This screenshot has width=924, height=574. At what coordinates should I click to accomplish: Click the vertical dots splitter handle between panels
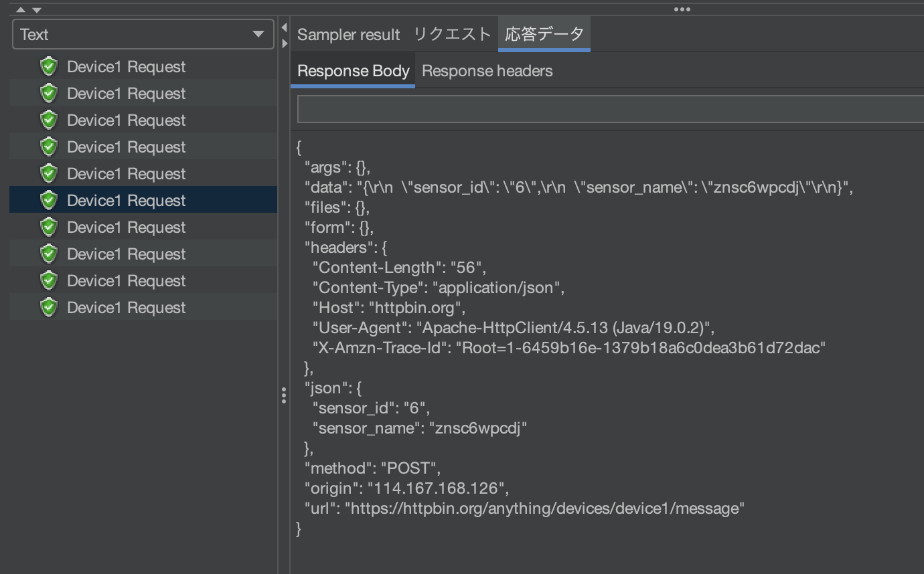[284, 396]
